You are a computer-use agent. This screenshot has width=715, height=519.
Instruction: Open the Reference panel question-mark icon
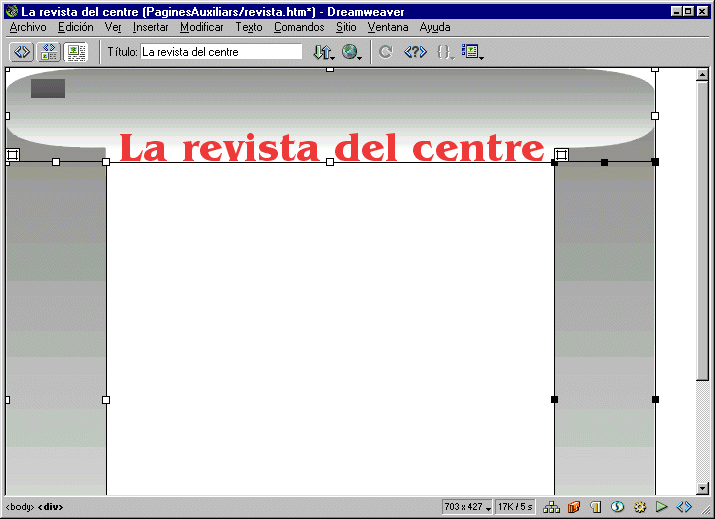(x=415, y=52)
